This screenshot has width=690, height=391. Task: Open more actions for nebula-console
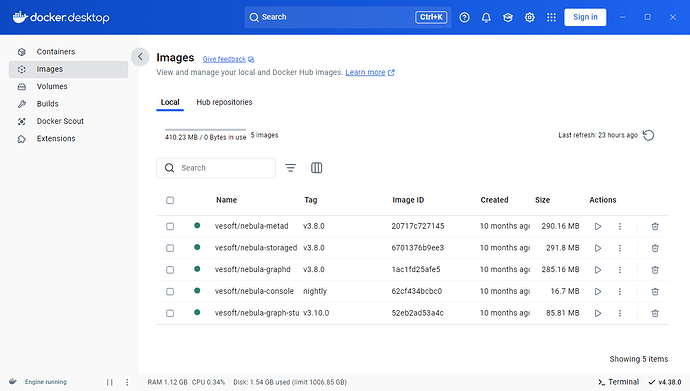[620, 291]
